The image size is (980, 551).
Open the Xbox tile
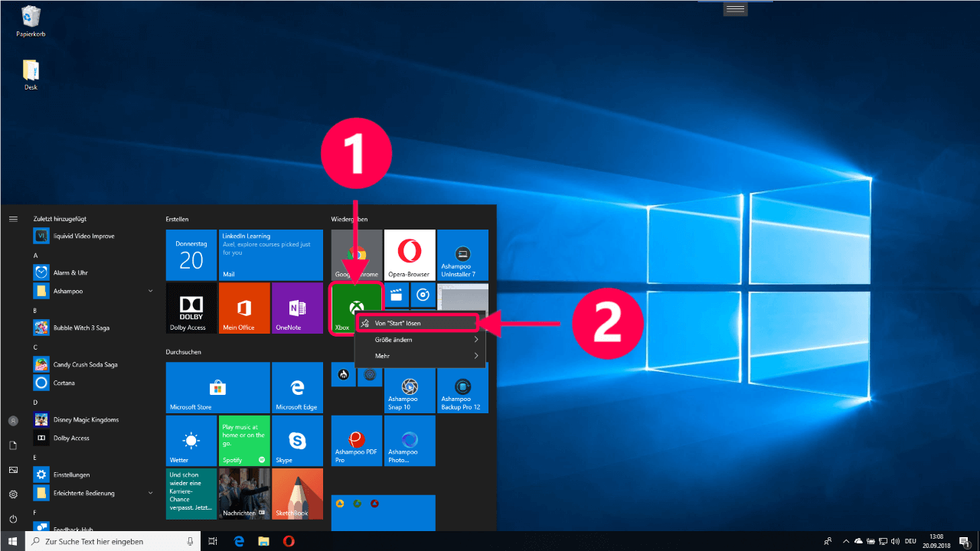[x=357, y=308]
